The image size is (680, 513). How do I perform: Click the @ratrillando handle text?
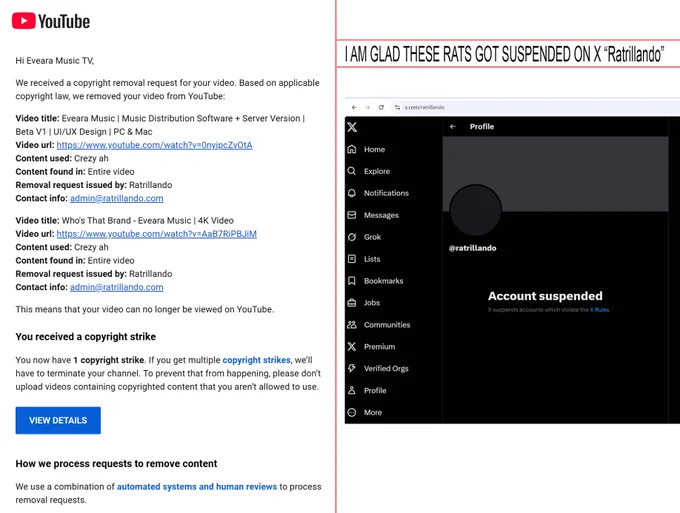(x=473, y=248)
